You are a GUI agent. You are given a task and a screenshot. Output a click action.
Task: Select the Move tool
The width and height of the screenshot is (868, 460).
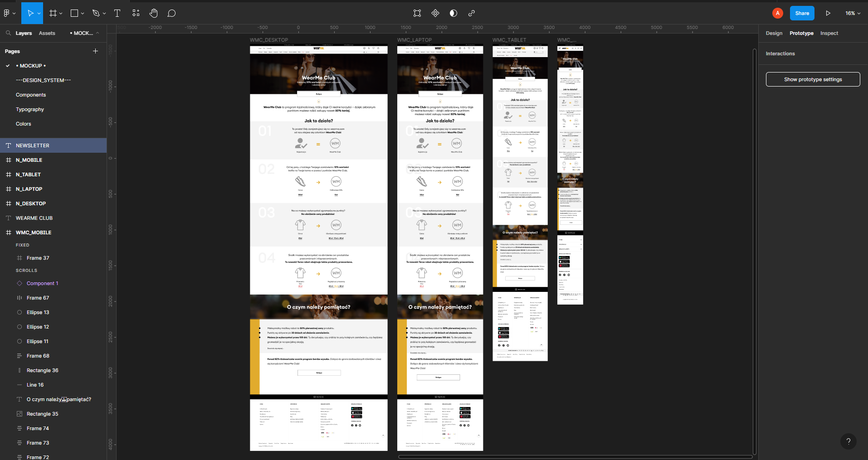[x=30, y=13]
